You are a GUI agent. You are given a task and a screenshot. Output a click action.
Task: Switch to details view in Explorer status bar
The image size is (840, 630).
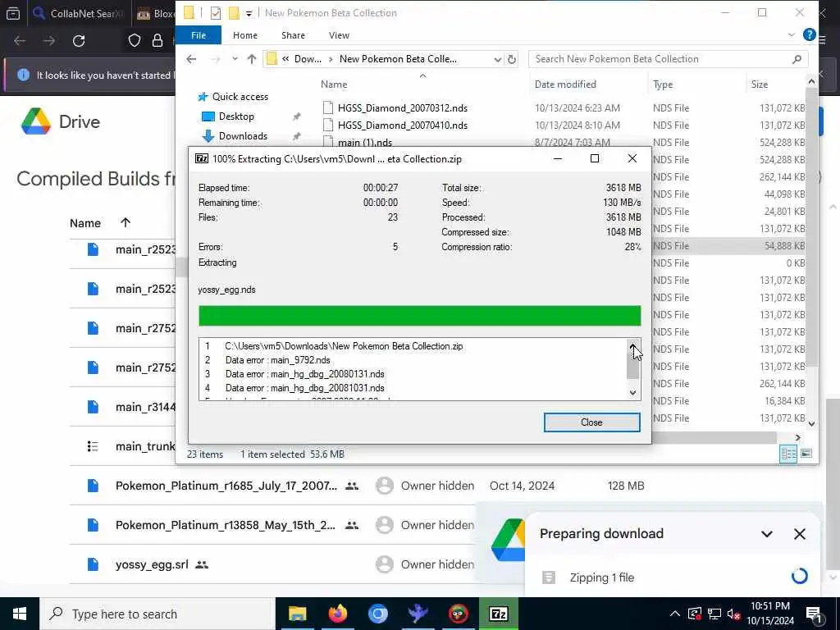point(788,454)
